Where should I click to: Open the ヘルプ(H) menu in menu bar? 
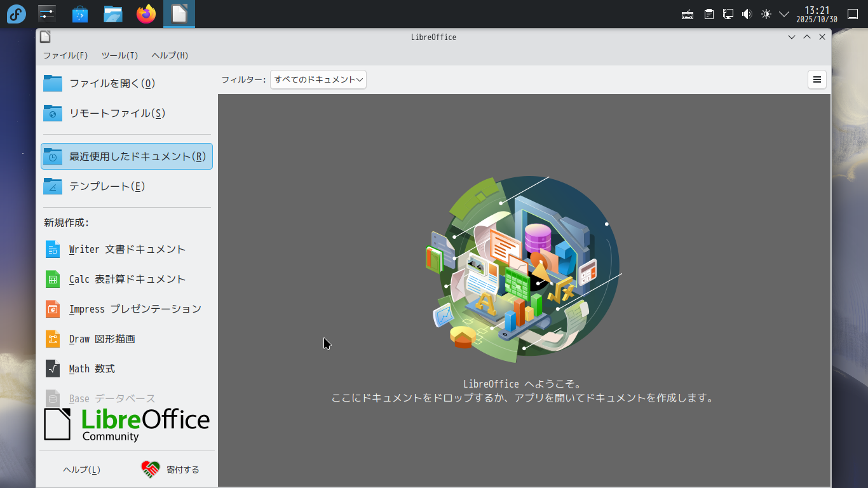click(170, 55)
